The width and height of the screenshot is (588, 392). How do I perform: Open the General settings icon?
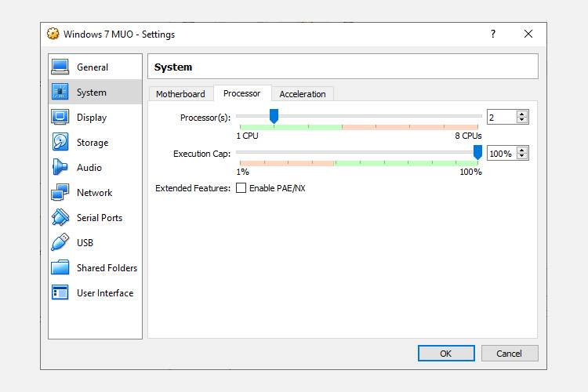pyautogui.click(x=60, y=67)
